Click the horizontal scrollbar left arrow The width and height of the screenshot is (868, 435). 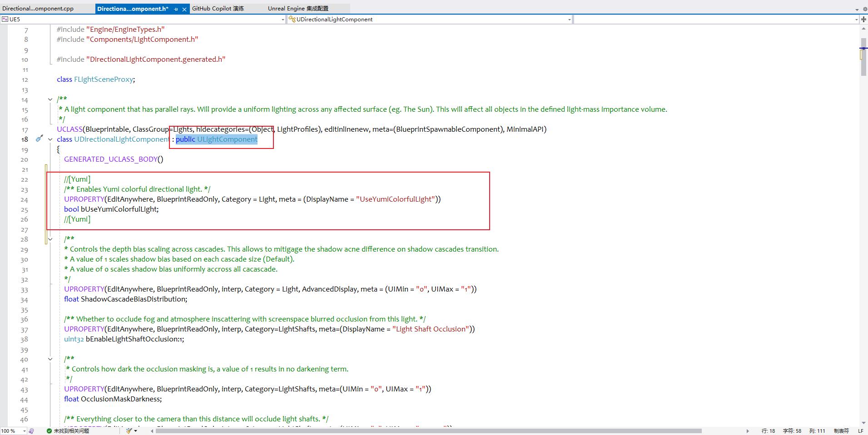tap(152, 431)
